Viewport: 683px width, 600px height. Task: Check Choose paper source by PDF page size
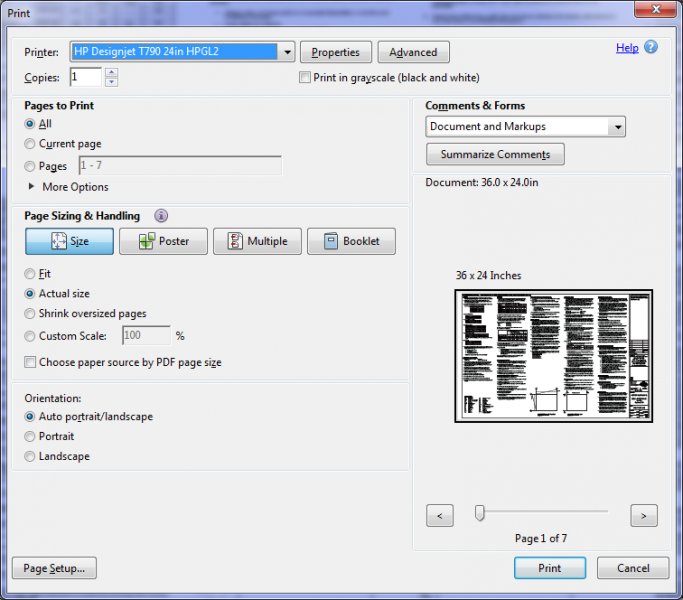point(30,362)
